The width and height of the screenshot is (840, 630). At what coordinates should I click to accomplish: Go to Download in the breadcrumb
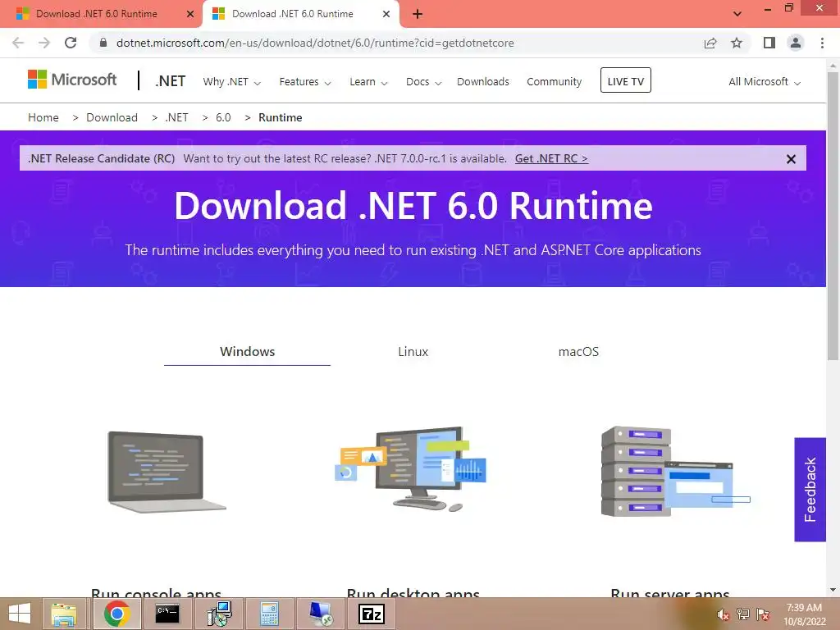(x=112, y=117)
